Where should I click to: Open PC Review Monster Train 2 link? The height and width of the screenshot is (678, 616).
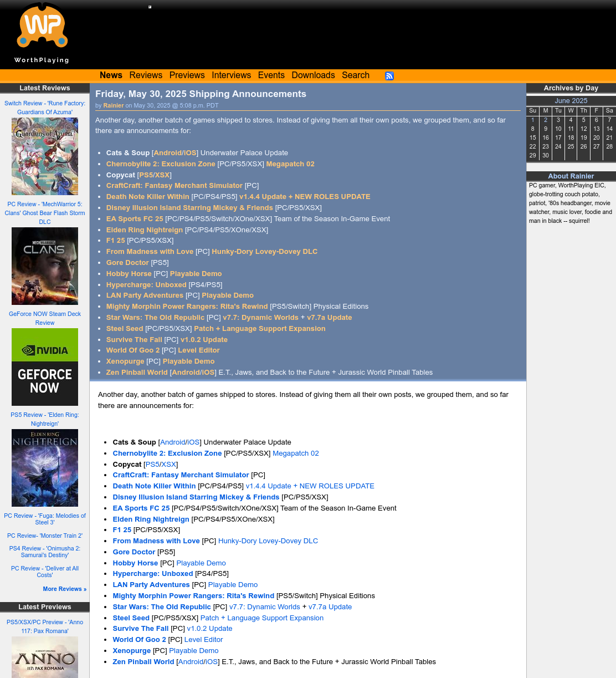(x=45, y=536)
